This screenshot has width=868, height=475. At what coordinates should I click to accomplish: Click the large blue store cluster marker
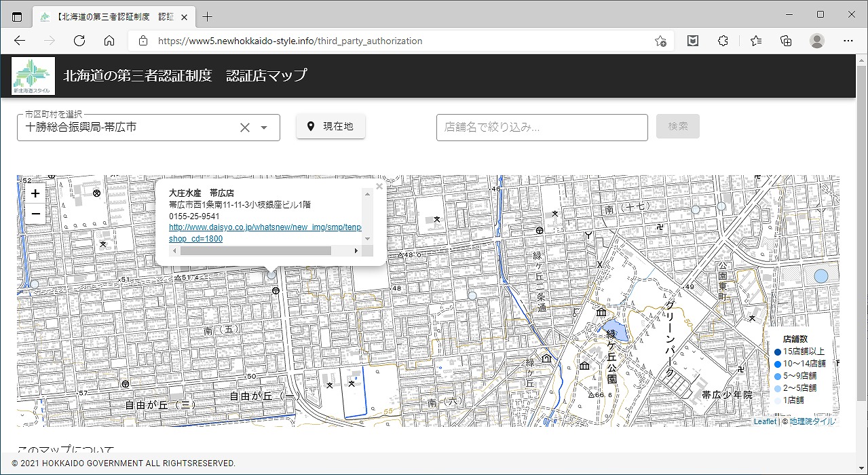point(821,276)
